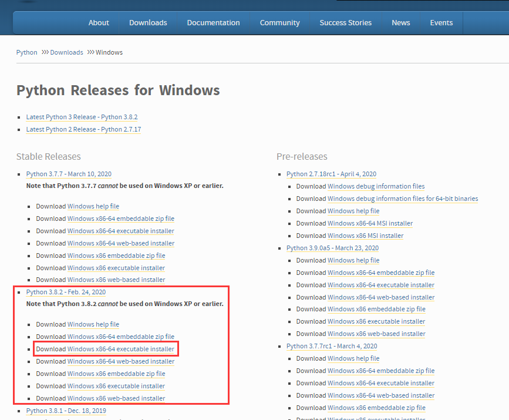Select the Community tab in navigation

pyautogui.click(x=279, y=22)
